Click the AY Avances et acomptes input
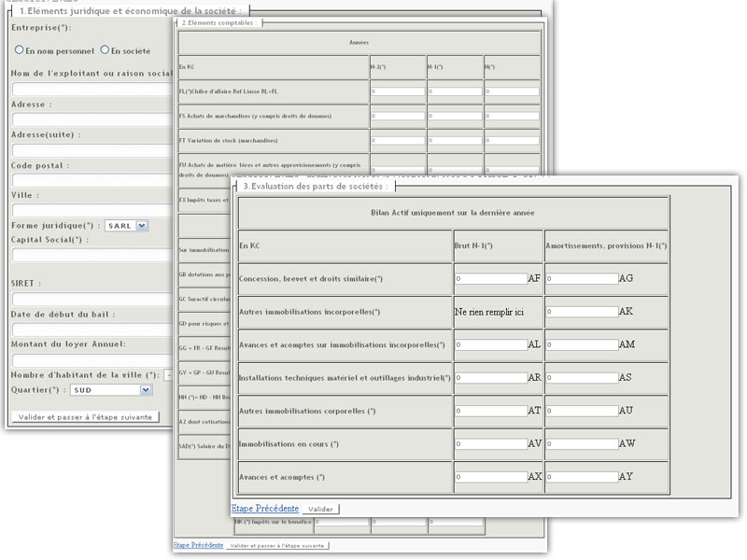The image size is (747, 560). [582, 477]
